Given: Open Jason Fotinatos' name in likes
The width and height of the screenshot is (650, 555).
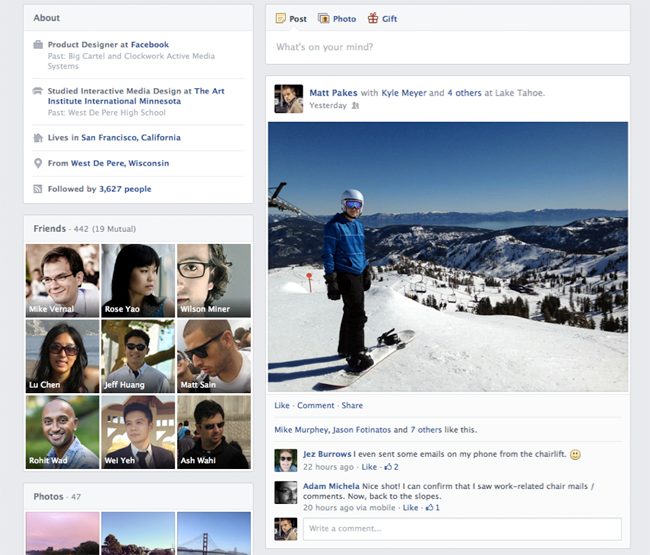Looking at the screenshot, I should pos(362,430).
